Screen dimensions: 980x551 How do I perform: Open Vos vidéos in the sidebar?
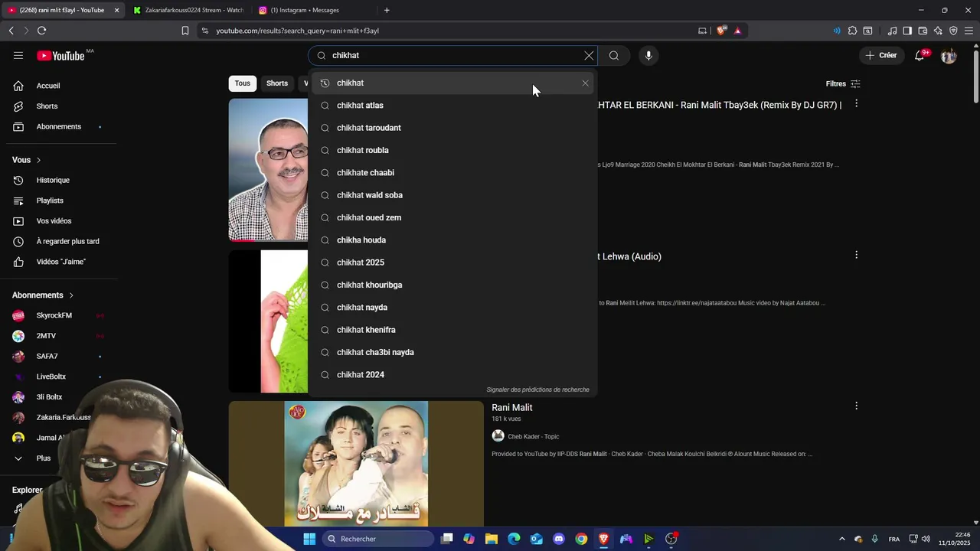point(58,220)
